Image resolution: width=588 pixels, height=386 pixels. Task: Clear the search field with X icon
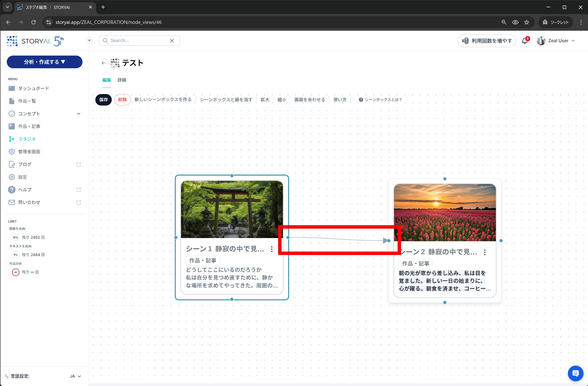pyautogui.click(x=172, y=41)
